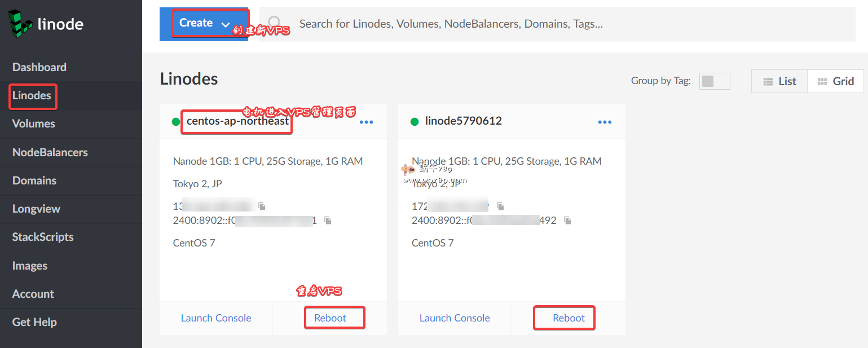Copy IPv4 address of centos-ap-northeast
Viewport: 868px width, 348px height.
click(x=261, y=206)
